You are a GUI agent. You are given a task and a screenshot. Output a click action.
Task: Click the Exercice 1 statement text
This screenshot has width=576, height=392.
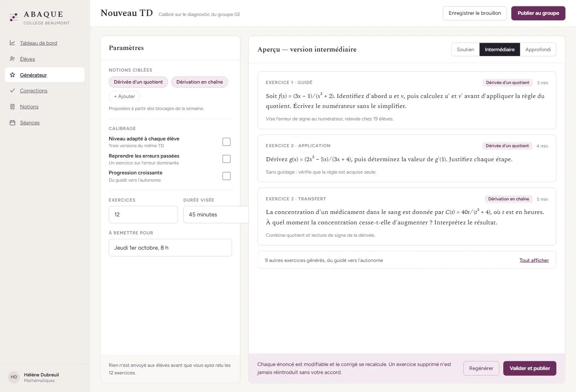click(x=405, y=101)
